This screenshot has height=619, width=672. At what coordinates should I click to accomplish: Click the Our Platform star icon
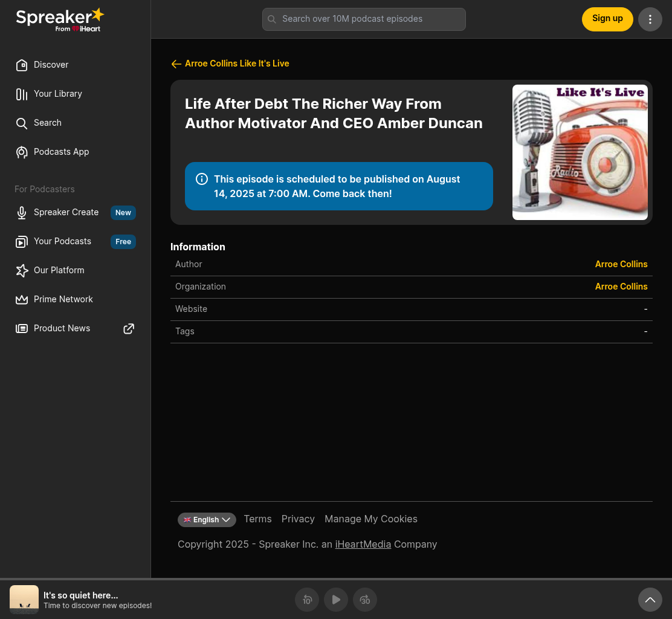pos(21,270)
